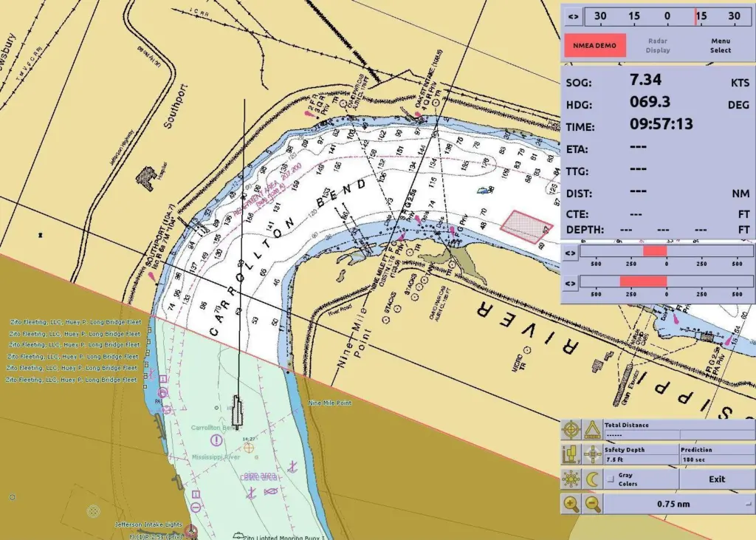Click the Safety Depth 7.5 ft field
The image size is (756, 540).
[641, 460]
